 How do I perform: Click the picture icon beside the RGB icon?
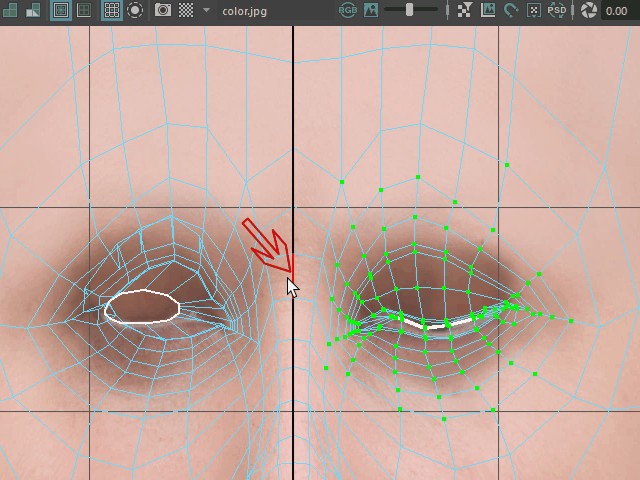(x=371, y=11)
